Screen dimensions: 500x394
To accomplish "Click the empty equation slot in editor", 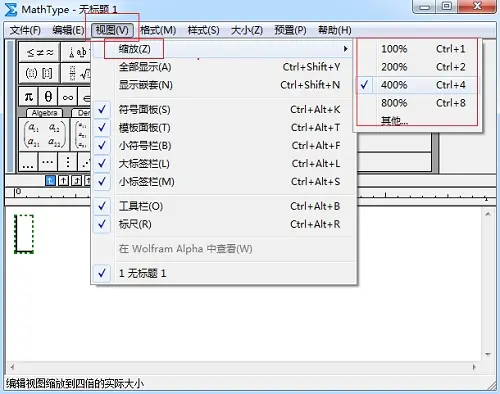I will click(24, 234).
